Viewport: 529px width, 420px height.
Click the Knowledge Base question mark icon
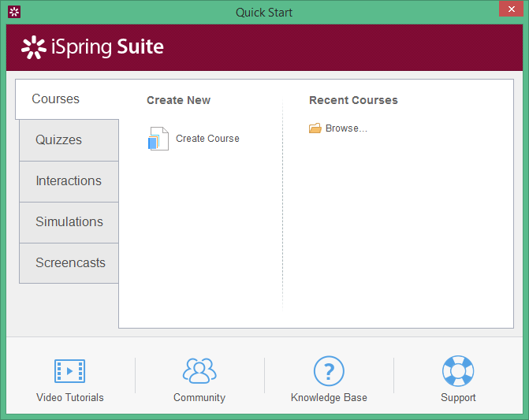[x=329, y=371]
